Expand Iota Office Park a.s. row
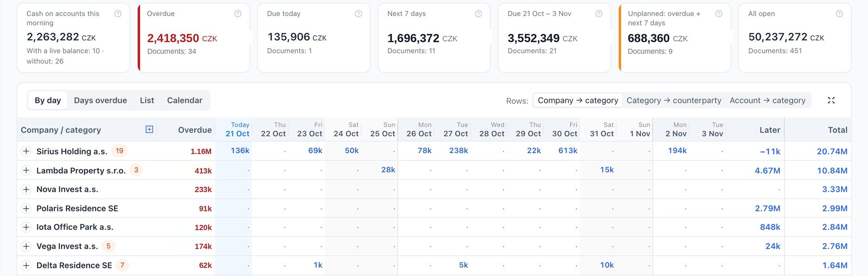868x276 pixels. click(x=27, y=227)
